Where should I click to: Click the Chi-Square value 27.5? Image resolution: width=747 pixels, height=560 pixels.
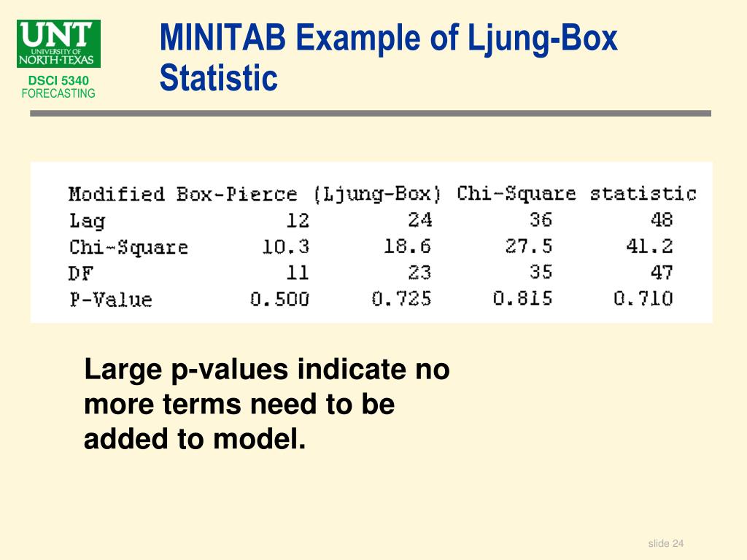point(528,246)
